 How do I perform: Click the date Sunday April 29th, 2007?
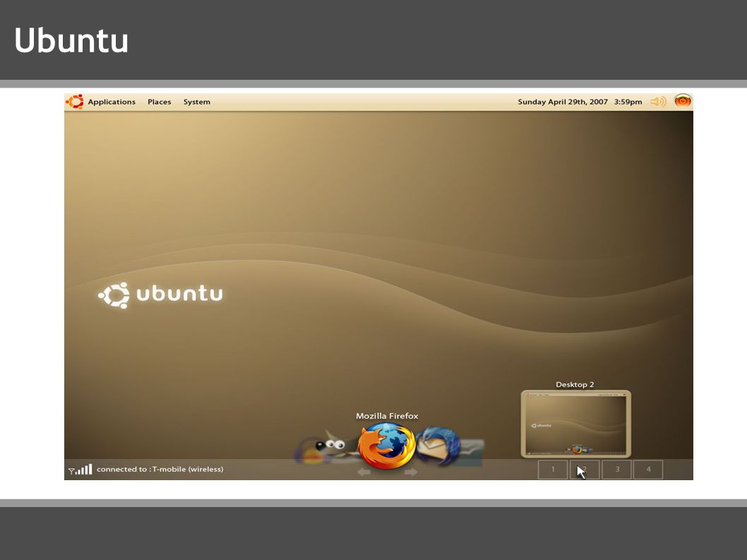click(x=563, y=102)
